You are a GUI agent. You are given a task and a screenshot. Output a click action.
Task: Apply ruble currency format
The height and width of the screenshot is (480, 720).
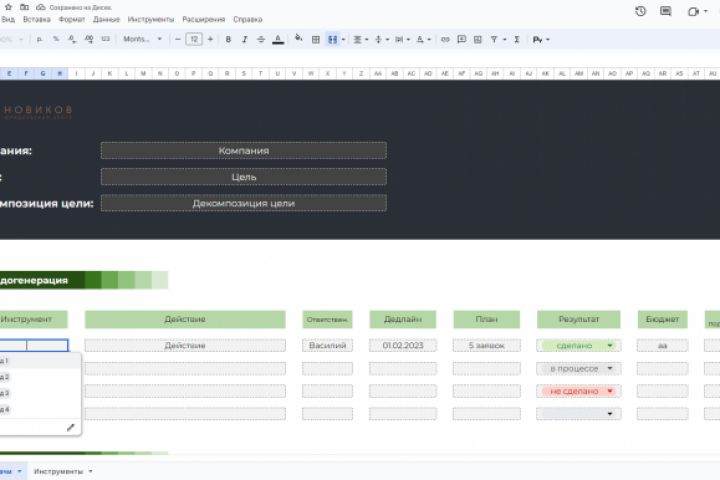coord(39,40)
